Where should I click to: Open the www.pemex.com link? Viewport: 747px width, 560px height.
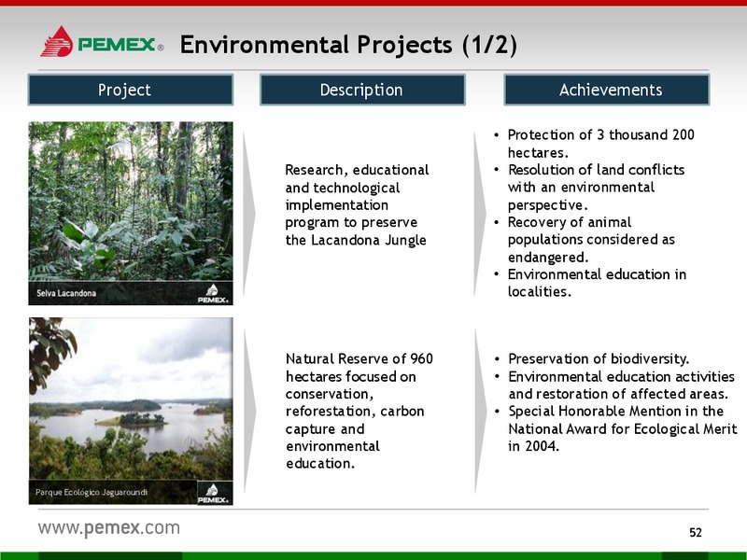coord(109,528)
